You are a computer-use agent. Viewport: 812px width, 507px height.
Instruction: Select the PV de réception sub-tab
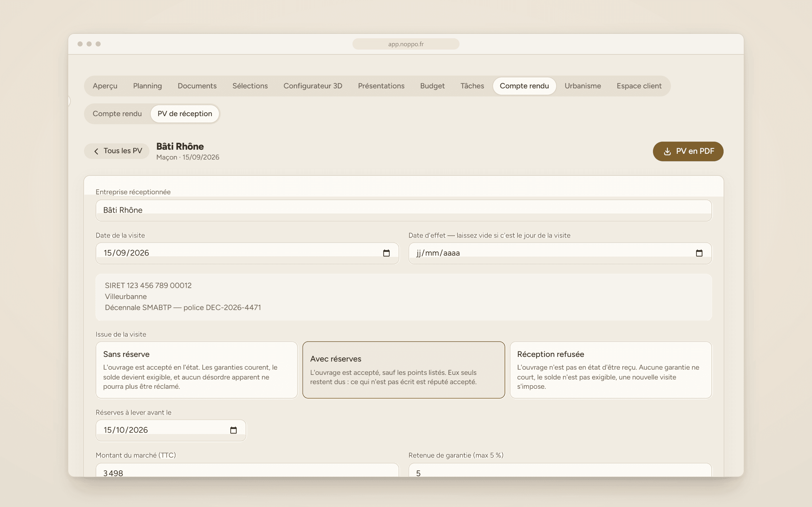click(x=185, y=114)
